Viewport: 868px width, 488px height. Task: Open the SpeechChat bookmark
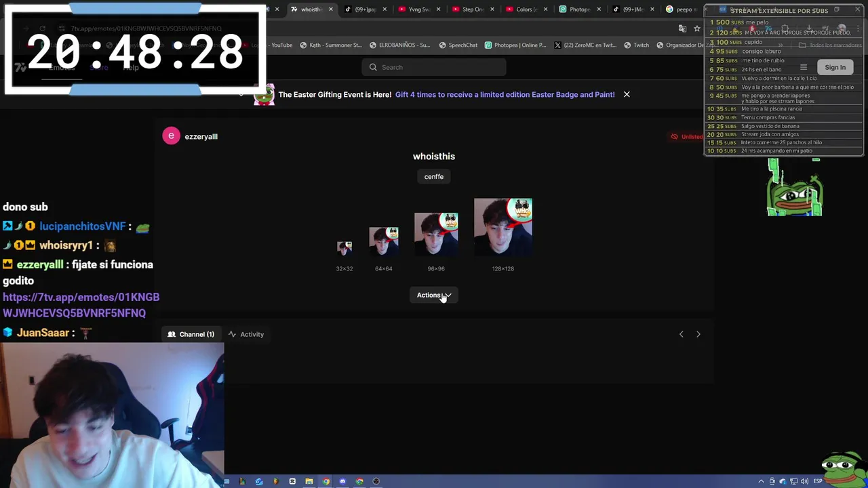(458, 45)
